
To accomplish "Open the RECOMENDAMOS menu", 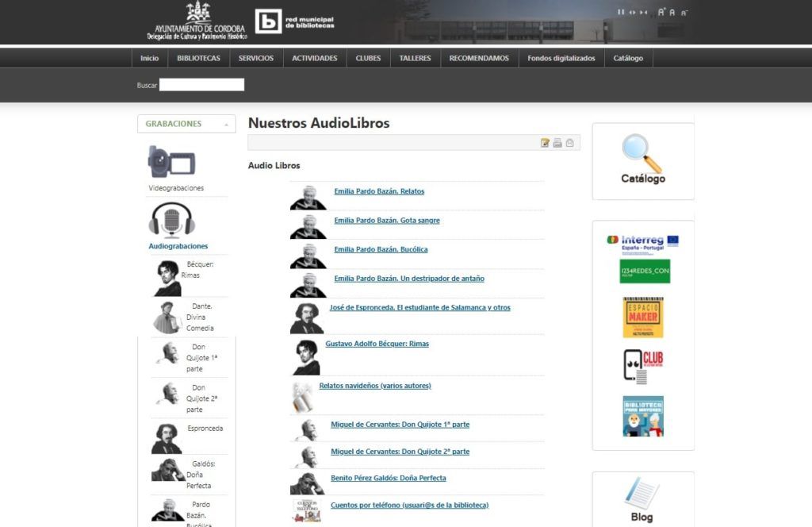I will pos(479,58).
